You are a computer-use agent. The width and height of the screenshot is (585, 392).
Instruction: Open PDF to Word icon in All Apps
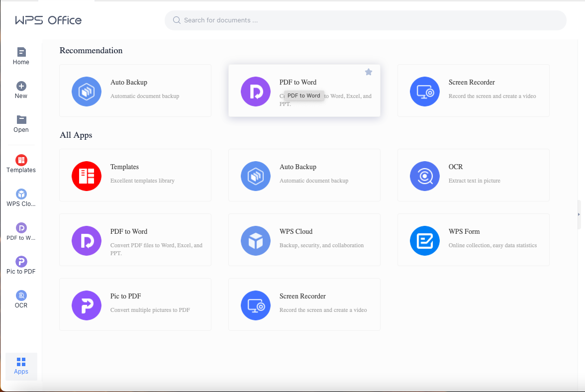tap(87, 241)
